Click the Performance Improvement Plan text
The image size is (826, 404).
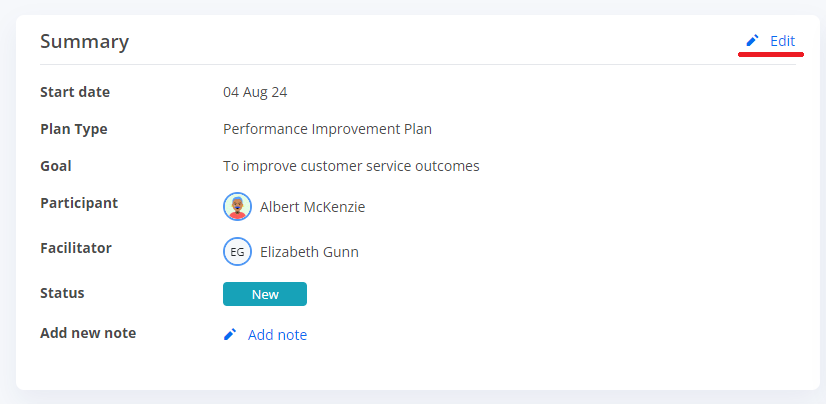(x=327, y=129)
